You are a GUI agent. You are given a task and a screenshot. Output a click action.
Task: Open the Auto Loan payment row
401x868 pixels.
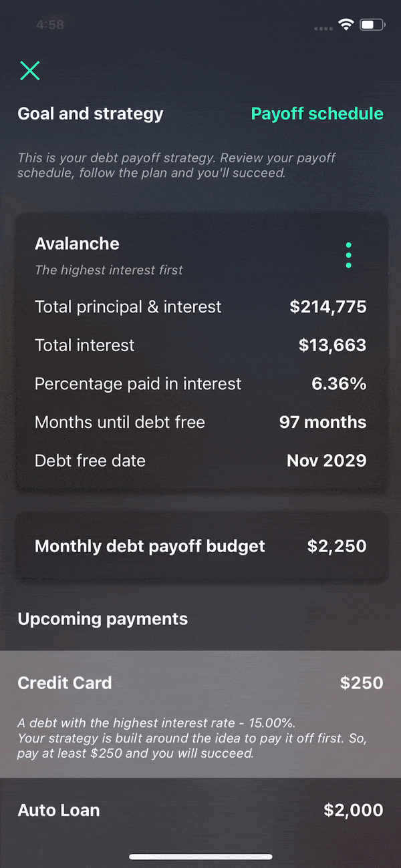pyautogui.click(x=200, y=811)
